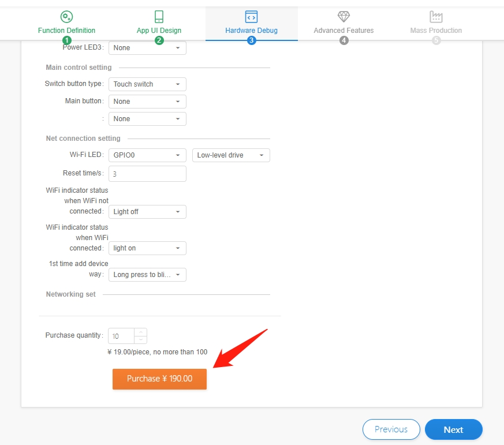The image size is (504, 445).
Task: Click the Reset time input field
Action: pyautogui.click(x=147, y=174)
